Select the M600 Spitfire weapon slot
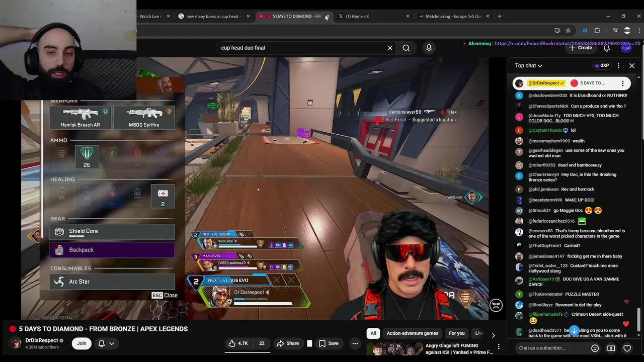The width and height of the screenshot is (644, 362). point(144,117)
